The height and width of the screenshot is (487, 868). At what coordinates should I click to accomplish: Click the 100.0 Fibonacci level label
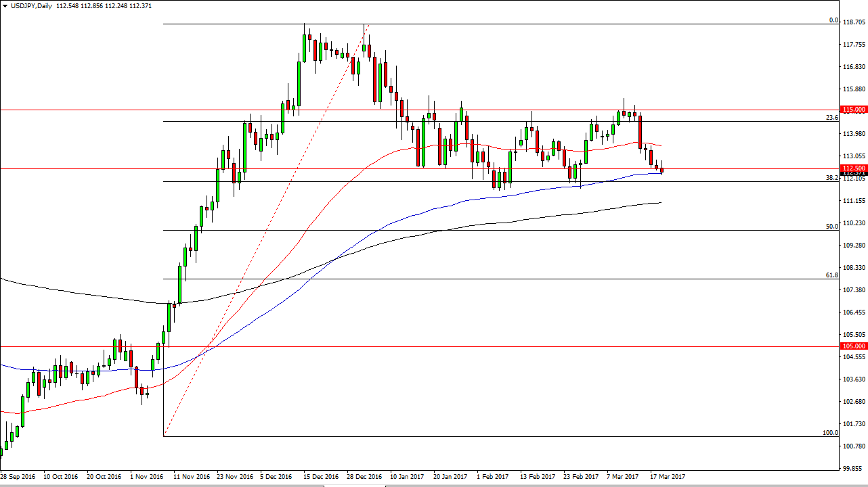[830, 433]
